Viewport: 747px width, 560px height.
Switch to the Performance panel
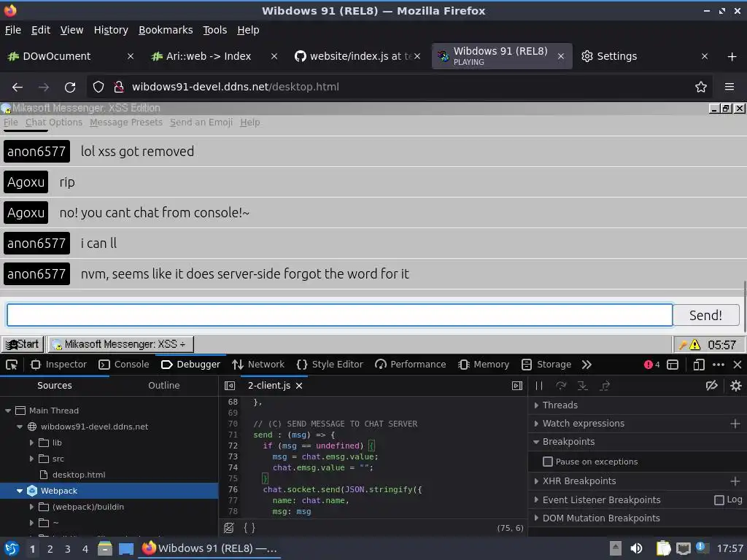(410, 365)
